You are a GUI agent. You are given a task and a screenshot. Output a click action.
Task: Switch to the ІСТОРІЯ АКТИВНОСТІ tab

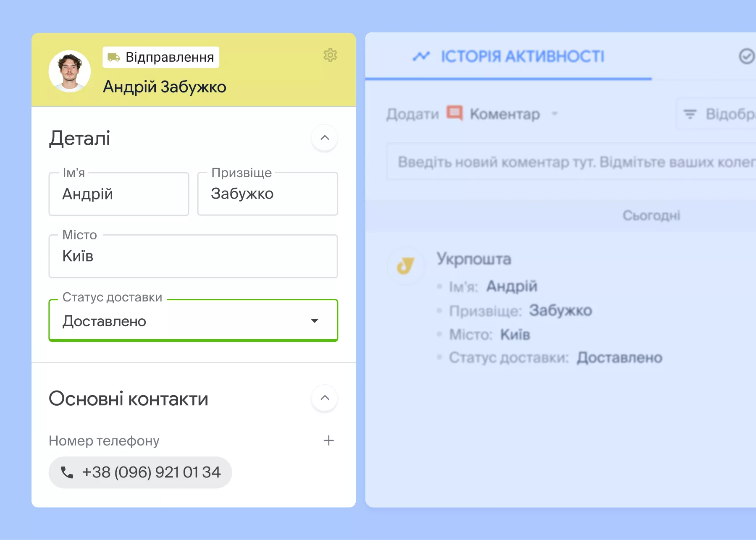[x=522, y=57]
